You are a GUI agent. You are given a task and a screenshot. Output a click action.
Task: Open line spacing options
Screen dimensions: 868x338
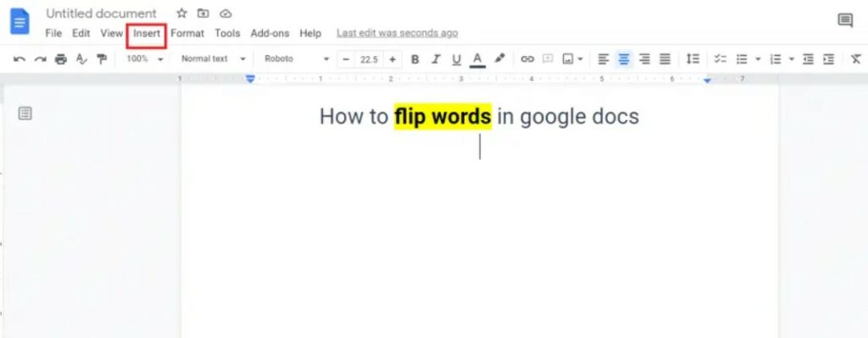693,59
